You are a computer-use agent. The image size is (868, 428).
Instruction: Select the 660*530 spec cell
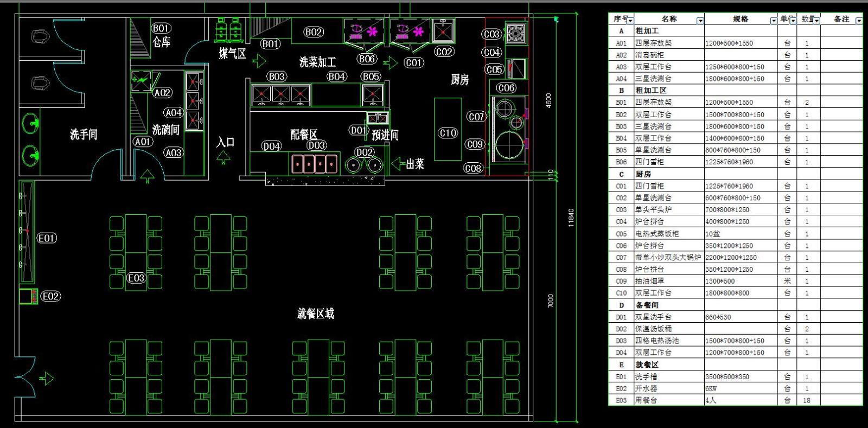741,317
